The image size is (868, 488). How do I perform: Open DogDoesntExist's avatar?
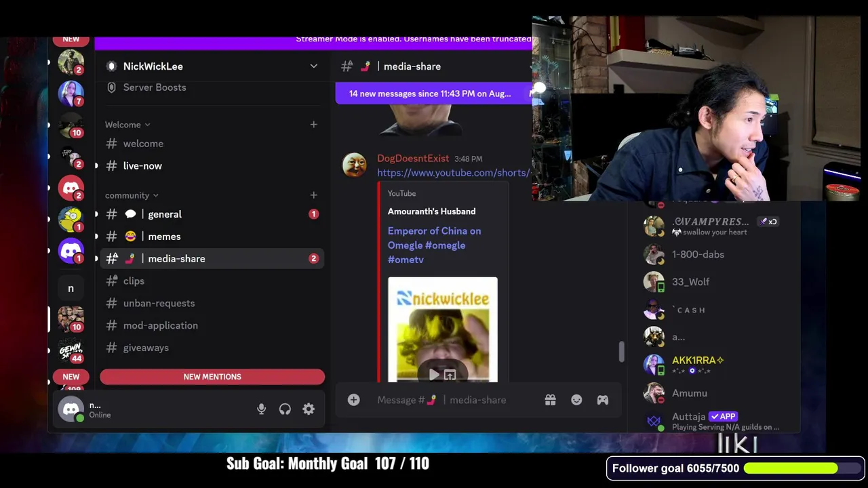tap(354, 165)
